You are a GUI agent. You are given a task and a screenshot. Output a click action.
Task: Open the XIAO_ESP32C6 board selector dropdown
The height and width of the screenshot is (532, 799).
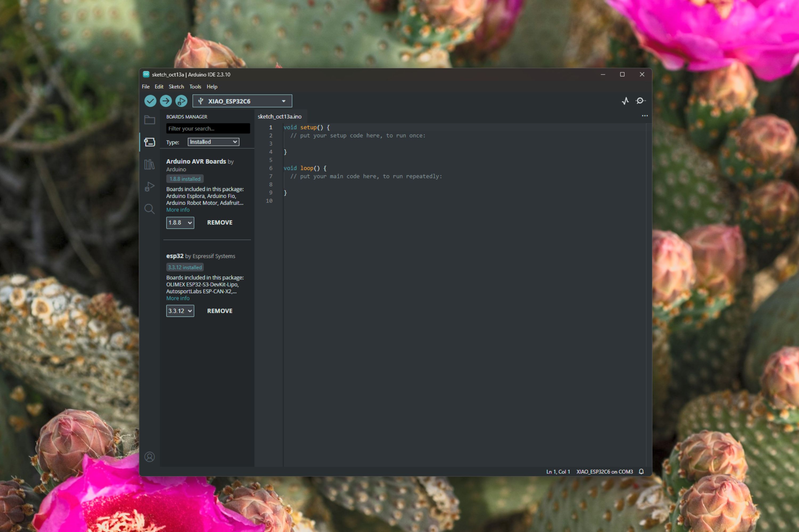tap(242, 101)
